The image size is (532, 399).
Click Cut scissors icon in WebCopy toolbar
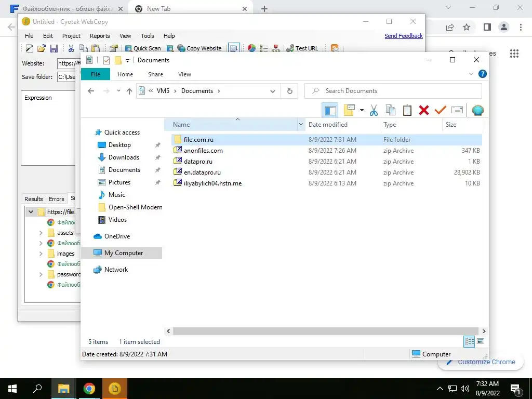tap(71, 48)
